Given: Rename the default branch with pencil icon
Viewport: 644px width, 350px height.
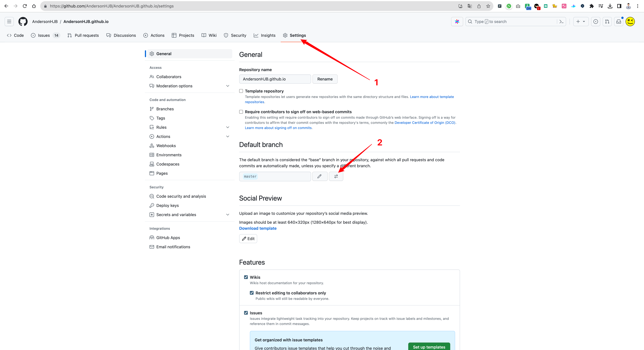Looking at the screenshot, I should (x=320, y=176).
